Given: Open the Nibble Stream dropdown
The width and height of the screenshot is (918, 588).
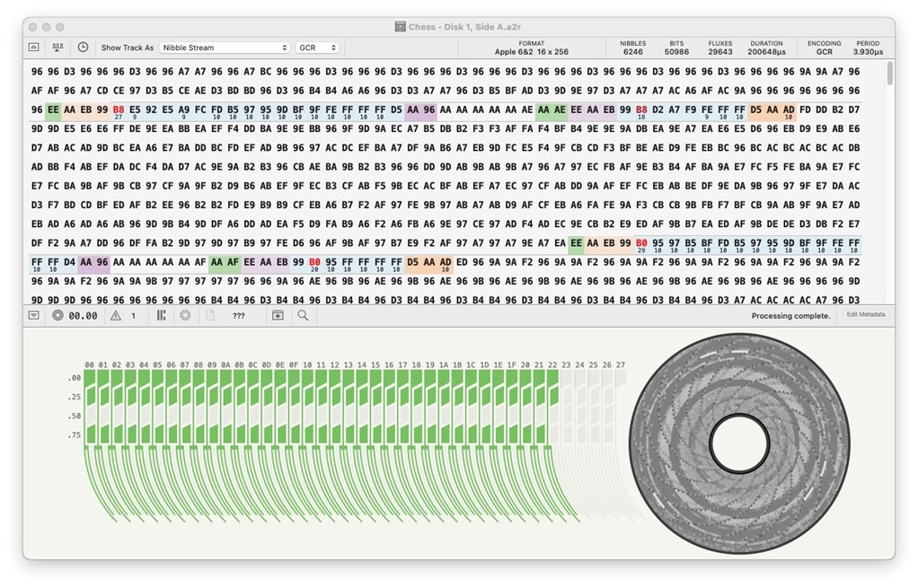Looking at the screenshot, I should [225, 48].
